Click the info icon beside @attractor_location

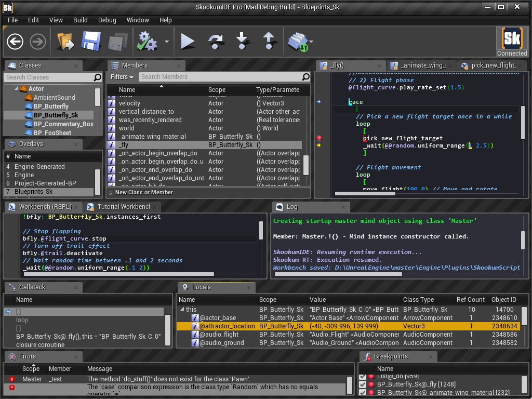[195, 326]
